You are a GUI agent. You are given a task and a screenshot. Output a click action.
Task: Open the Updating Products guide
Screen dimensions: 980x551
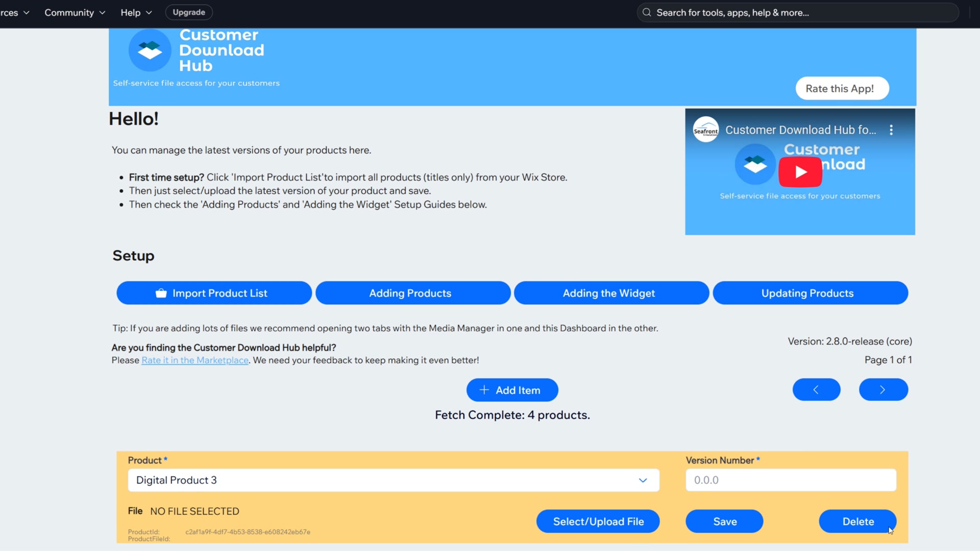coord(810,293)
